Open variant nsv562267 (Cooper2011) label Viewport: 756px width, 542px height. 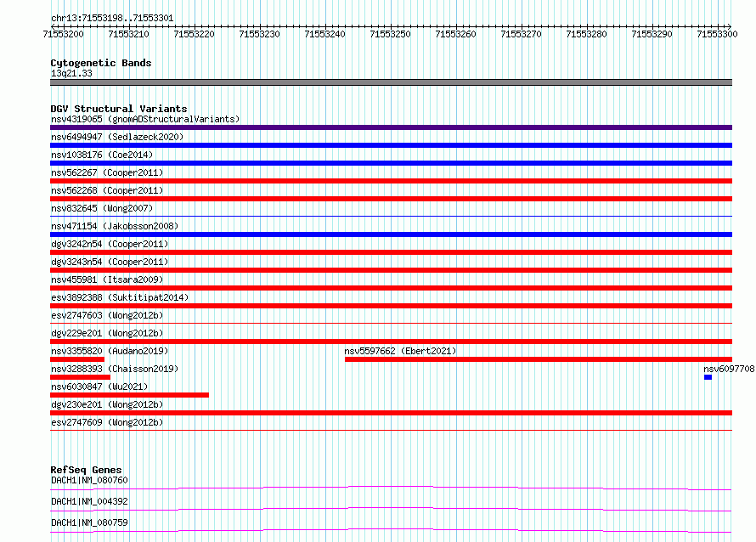point(107,172)
